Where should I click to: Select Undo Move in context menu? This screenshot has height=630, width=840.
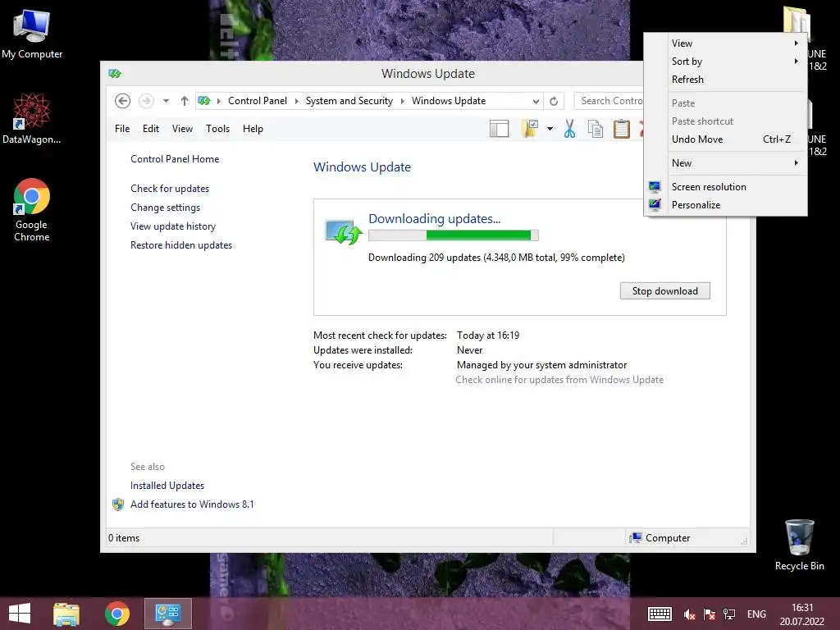pos(734,139)
